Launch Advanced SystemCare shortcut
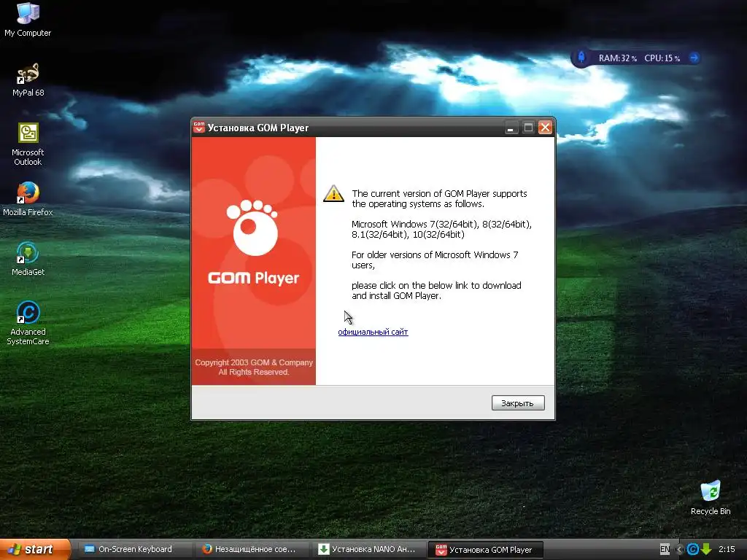This screenshot has height=560, width=747. (x=28, y=323)
